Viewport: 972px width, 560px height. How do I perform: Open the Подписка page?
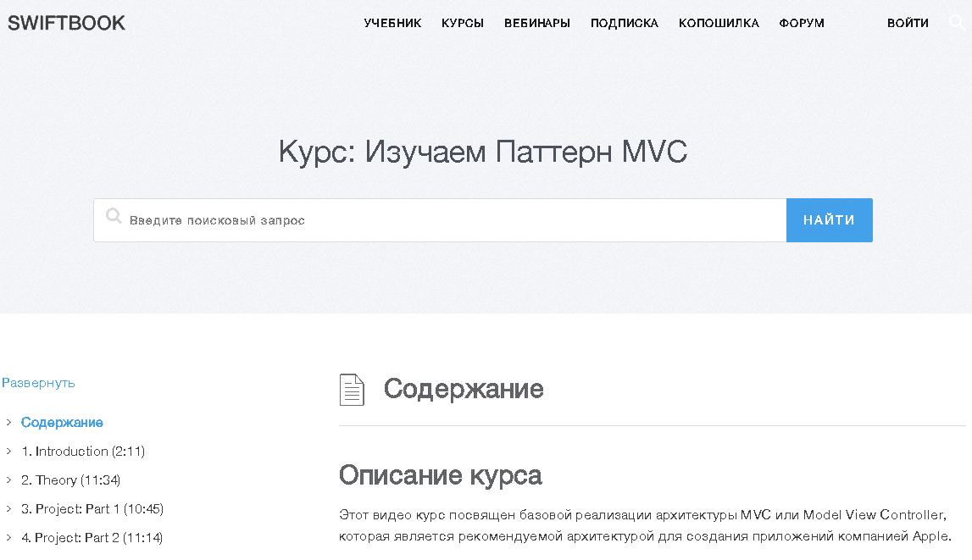[x=625, y=23]
